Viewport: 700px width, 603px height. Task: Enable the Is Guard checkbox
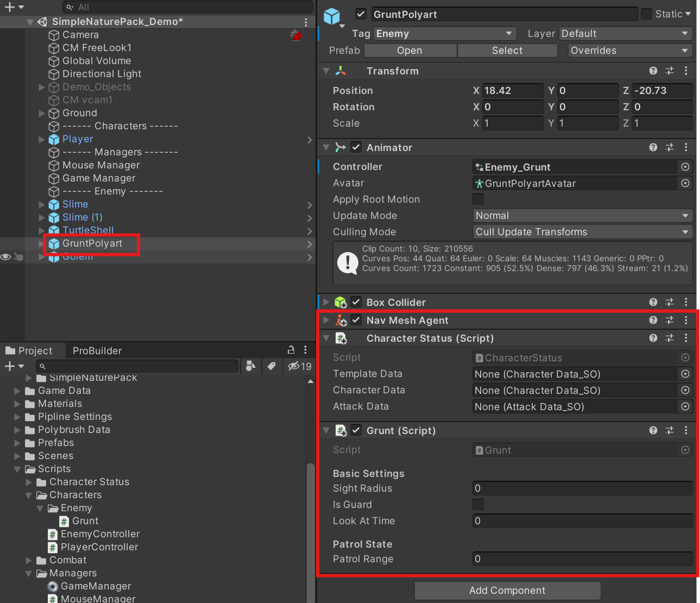click(478, 505)
